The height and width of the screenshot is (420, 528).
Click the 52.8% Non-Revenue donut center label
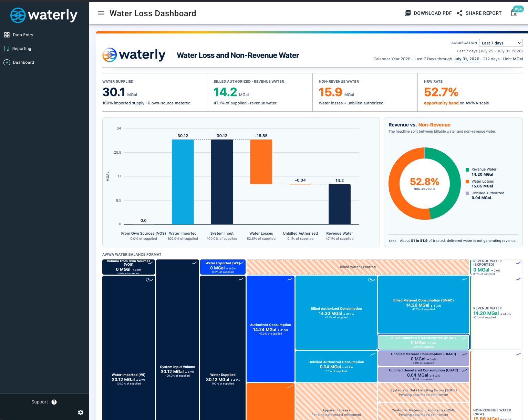(x=425, y=184)
